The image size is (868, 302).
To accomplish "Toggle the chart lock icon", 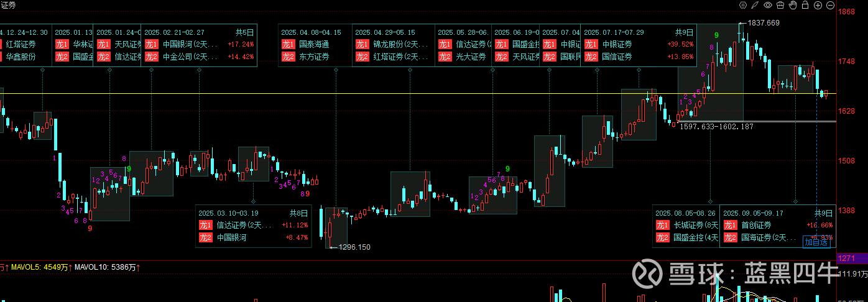I will point(805,5).
